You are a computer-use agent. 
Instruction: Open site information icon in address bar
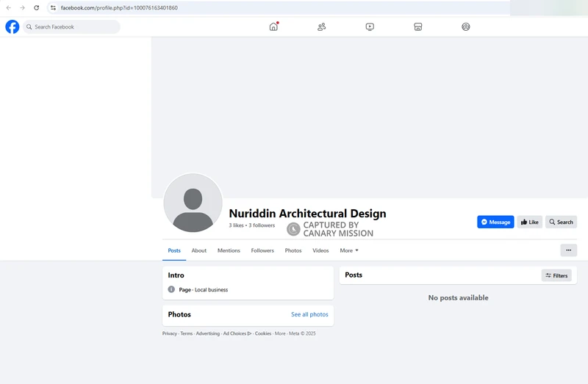pos(53,7)
